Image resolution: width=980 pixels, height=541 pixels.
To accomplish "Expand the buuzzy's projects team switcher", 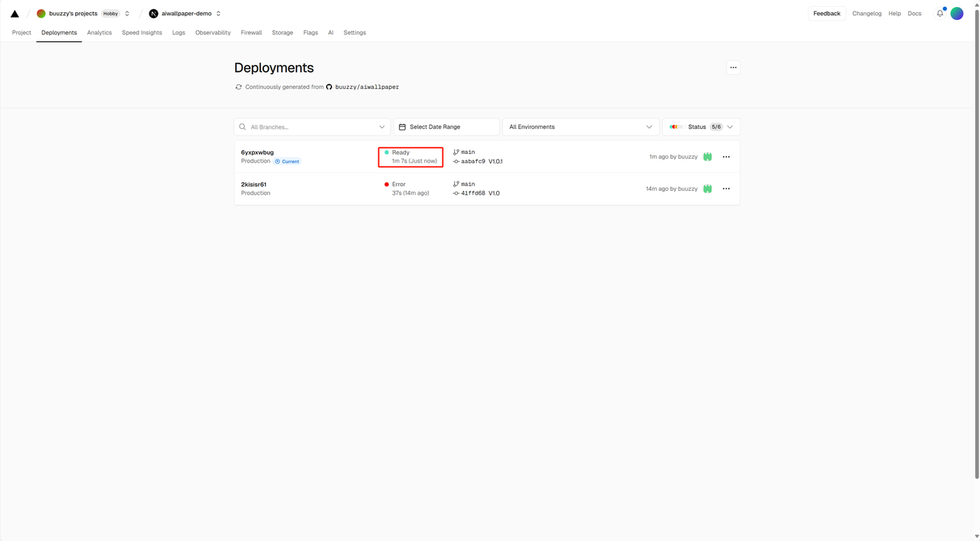I will pyautogui.click(x=127, y=14).
